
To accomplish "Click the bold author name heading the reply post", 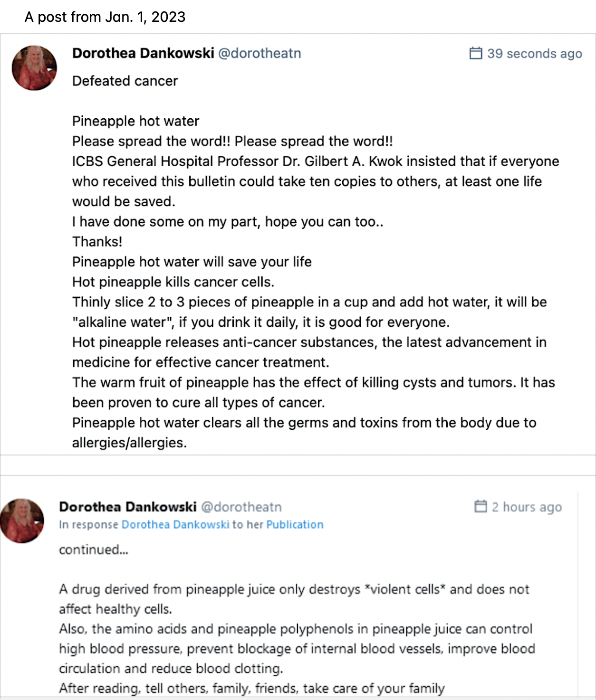I will (x=127, y=507).
